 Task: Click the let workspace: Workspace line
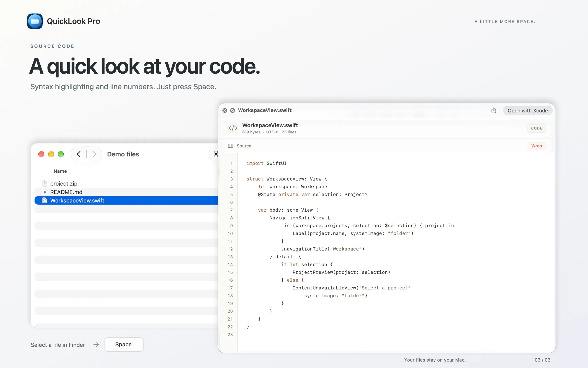click(293, 187)
